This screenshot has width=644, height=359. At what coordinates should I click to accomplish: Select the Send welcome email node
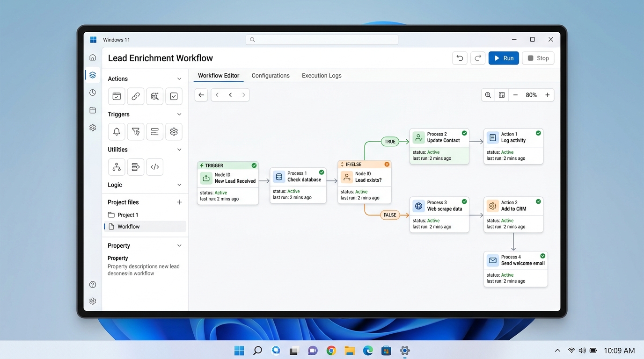coord(516,269)
